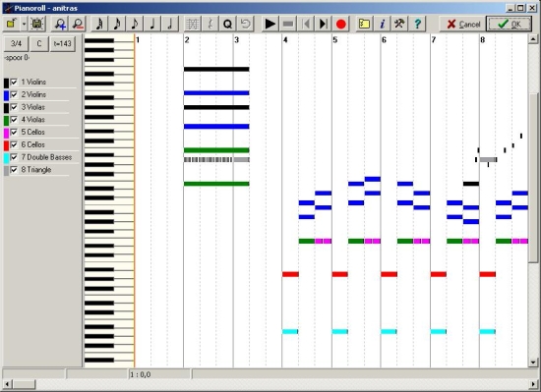Click the OK button

[x=510, y=24]
